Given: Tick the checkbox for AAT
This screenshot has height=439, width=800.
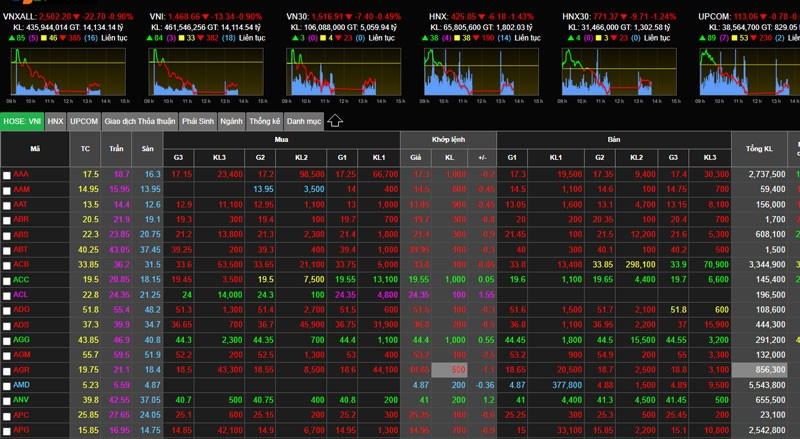Looking at the screenshot, I should (7, 206).
